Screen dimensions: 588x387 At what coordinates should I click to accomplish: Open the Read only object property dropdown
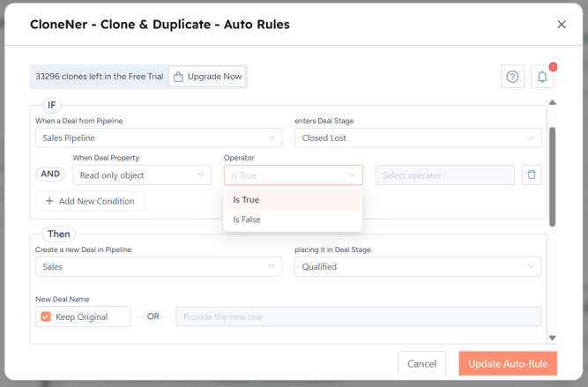point(142,175)
